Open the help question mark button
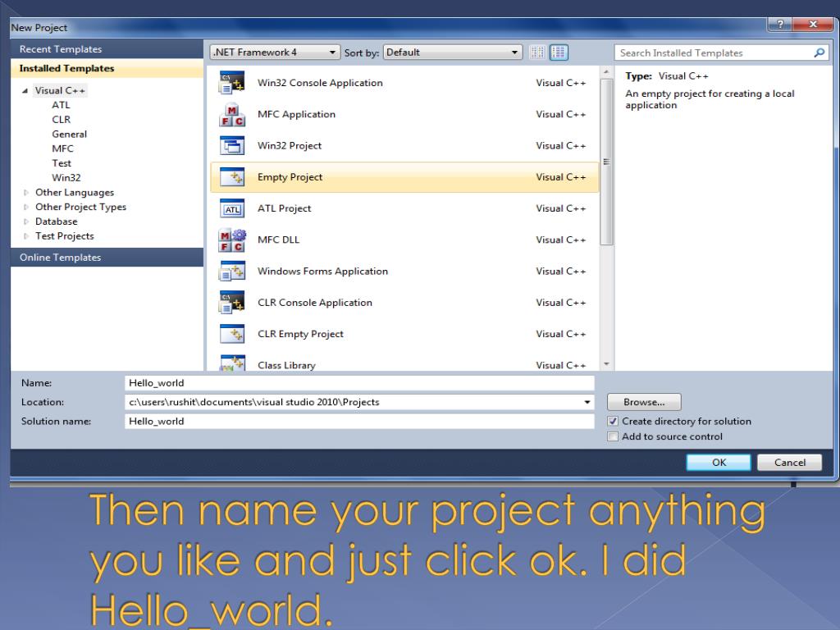Screen dimensions: 840x630 [780, 24]
